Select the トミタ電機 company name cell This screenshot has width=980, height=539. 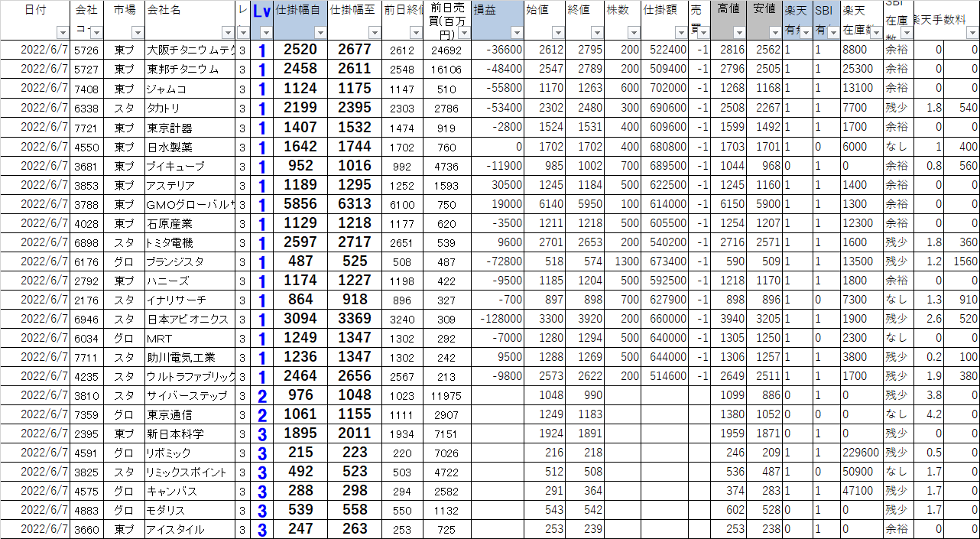190,242
